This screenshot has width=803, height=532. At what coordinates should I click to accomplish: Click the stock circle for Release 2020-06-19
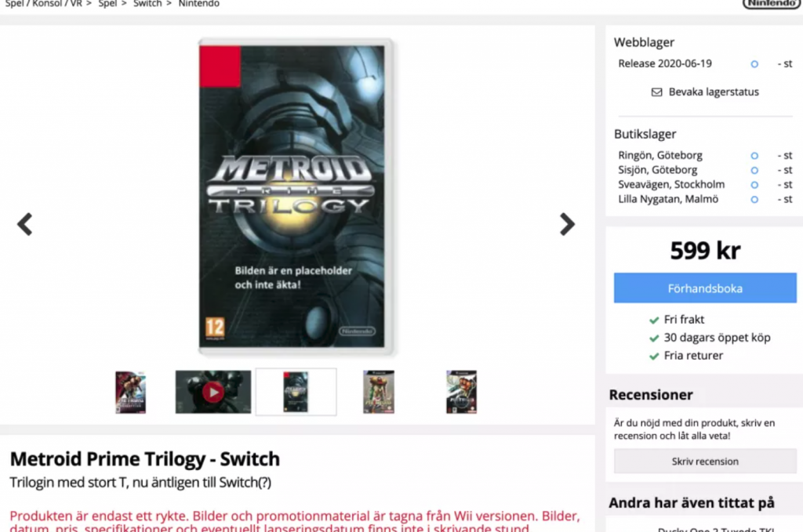[754, 64]
